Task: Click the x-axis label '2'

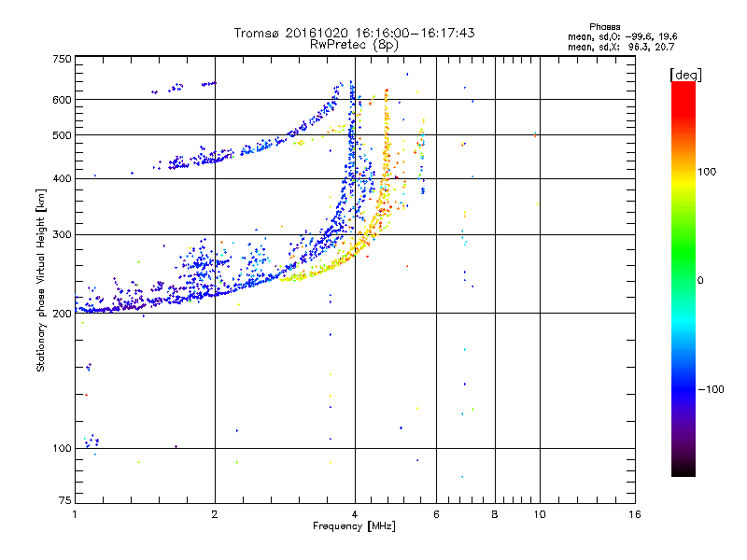Action: [215, 514]
